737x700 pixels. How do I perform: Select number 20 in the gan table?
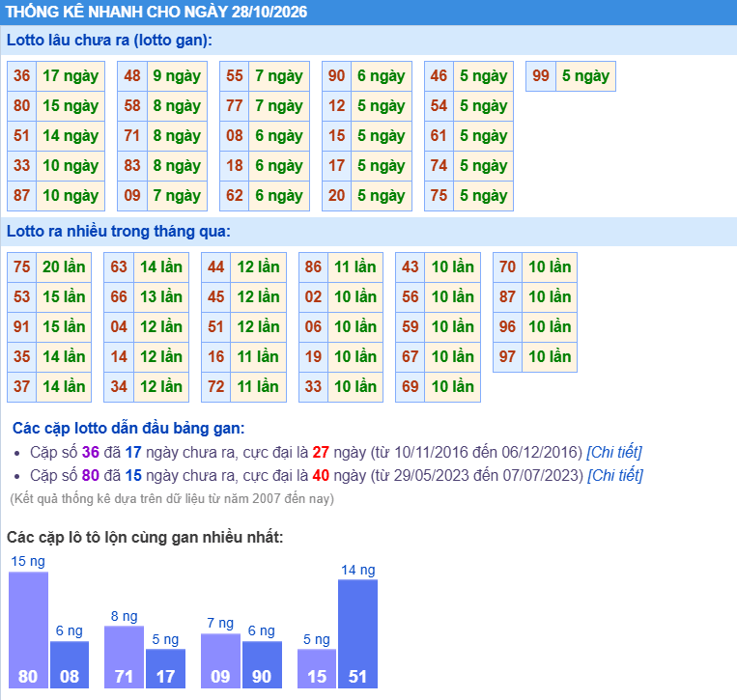tap(336, 195)
